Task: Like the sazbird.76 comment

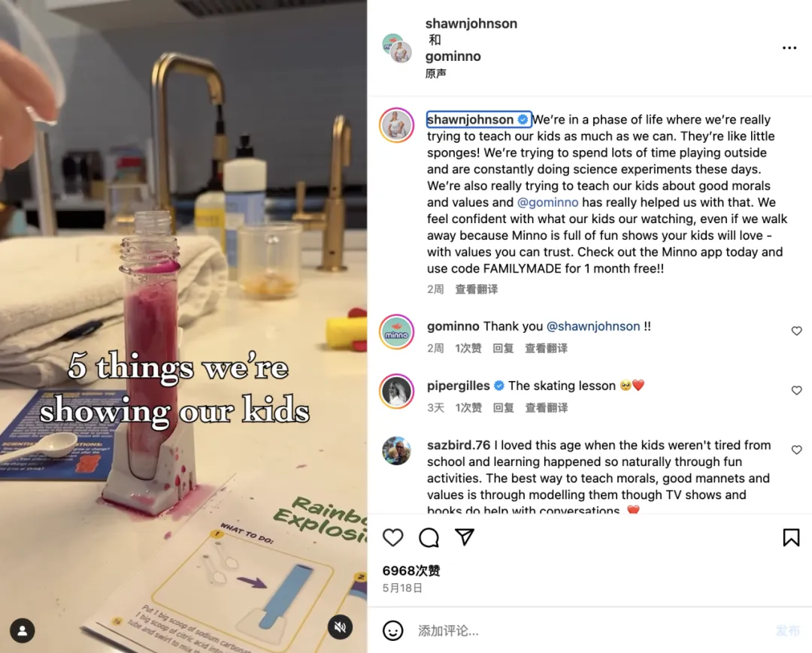Action: click(x=796, y=450)
